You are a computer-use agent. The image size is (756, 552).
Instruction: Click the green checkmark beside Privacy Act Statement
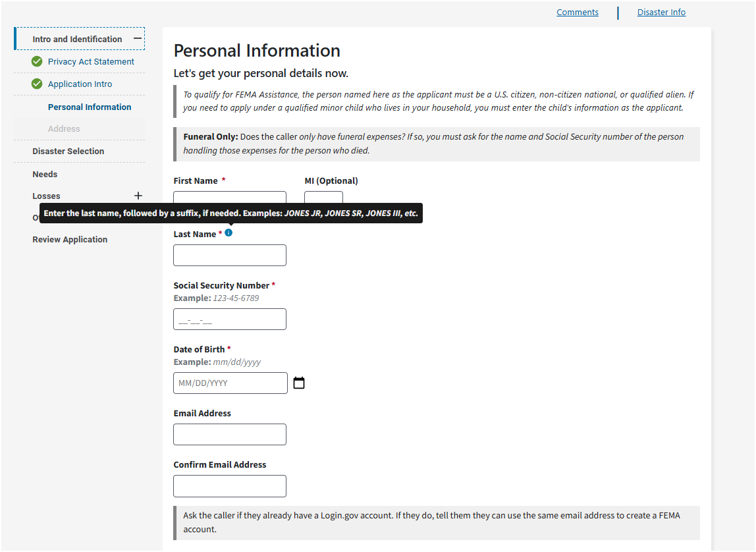(37, 62)
